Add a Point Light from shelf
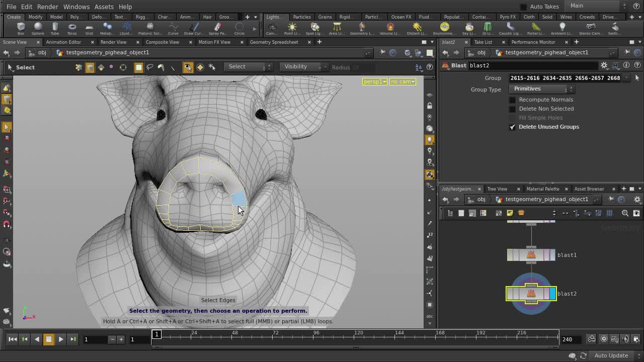Screen dimensions: 644x362 point(292,28)
